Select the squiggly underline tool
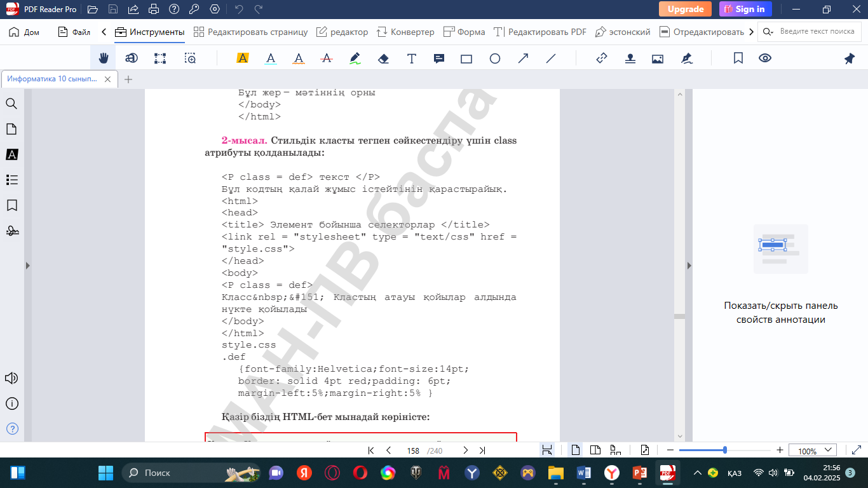Image resolution: width=868 pixels, height=488 pixels. pos(299,58)
